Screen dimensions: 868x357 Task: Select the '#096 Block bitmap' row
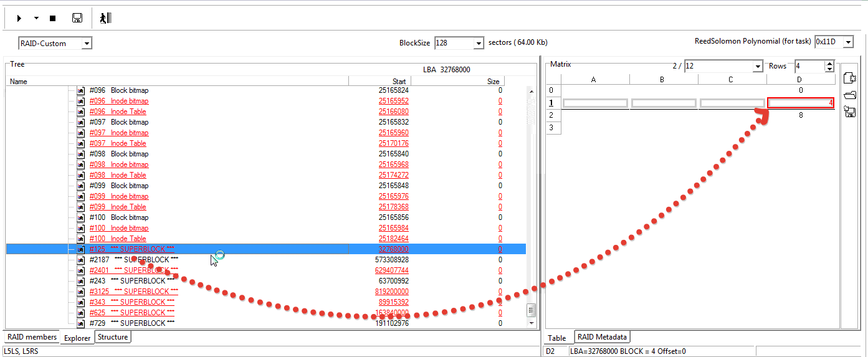pos(266,90)
